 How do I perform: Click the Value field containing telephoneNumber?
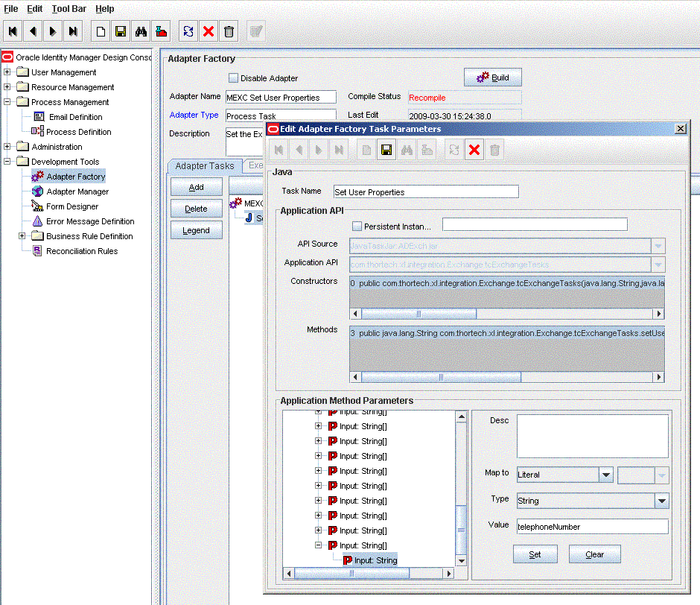[x=593, y=527]
